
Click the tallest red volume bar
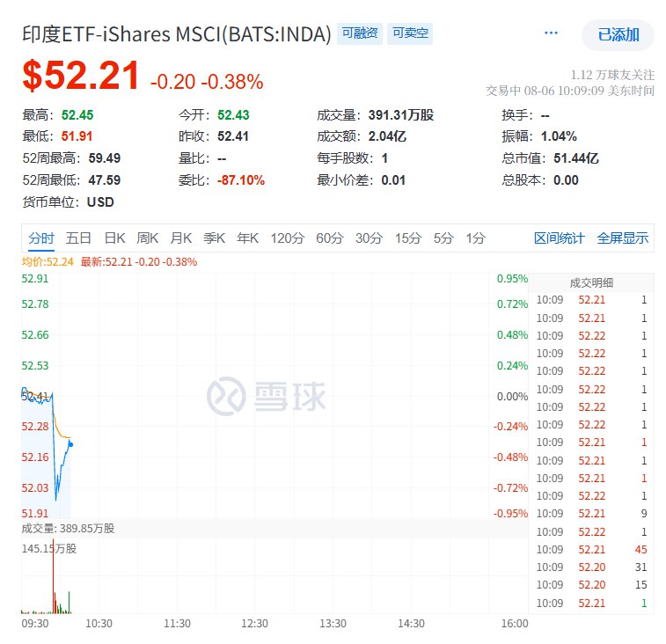(54, 576)
